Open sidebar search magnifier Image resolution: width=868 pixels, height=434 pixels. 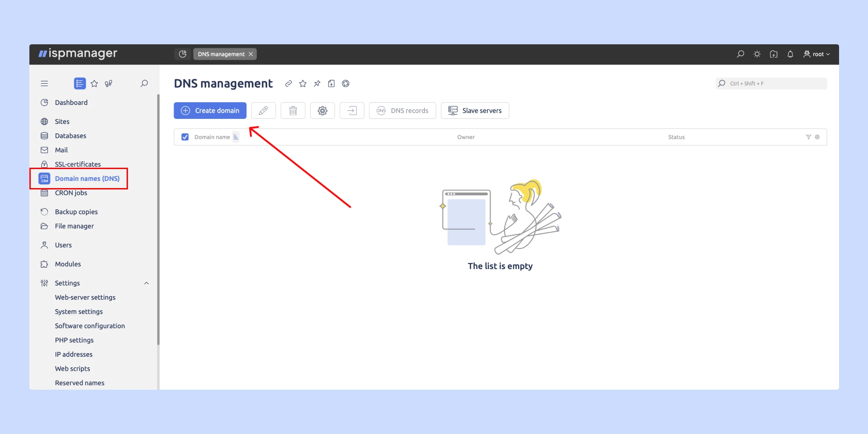[144, 84]
